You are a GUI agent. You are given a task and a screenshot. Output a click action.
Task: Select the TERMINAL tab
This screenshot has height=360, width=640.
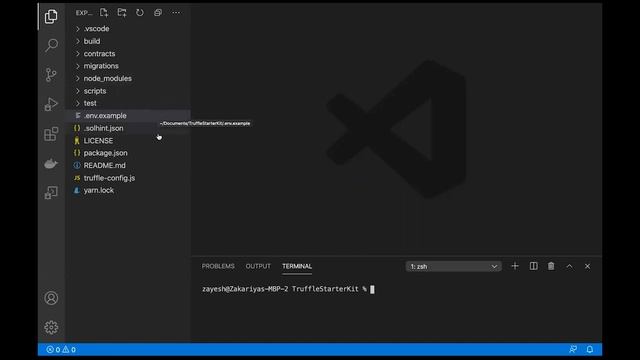pyautogui.click(x=297, y=266)
